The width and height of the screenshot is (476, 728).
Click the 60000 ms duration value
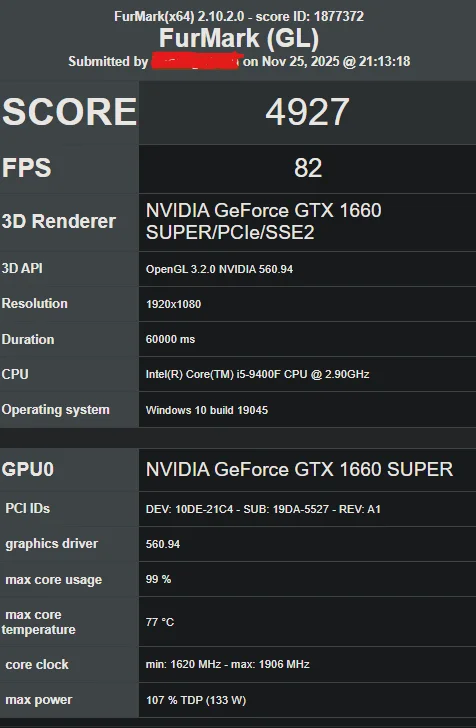[170, 339]
